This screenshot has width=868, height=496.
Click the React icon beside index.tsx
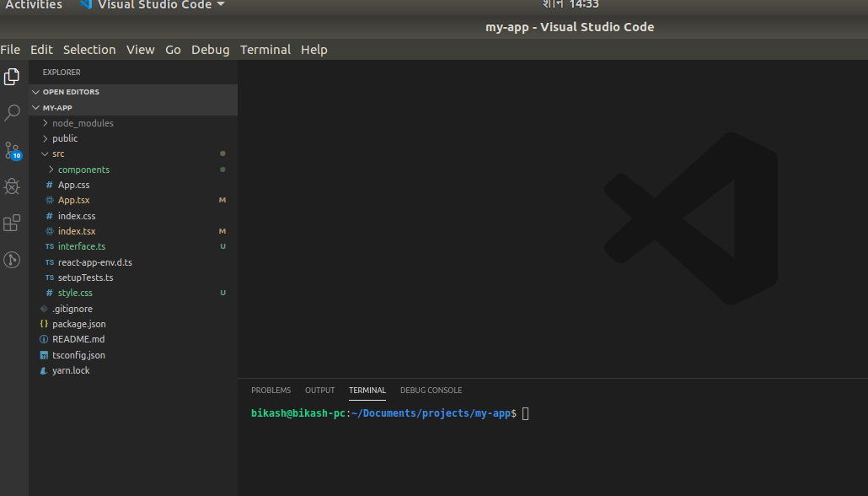pos(49,231)
